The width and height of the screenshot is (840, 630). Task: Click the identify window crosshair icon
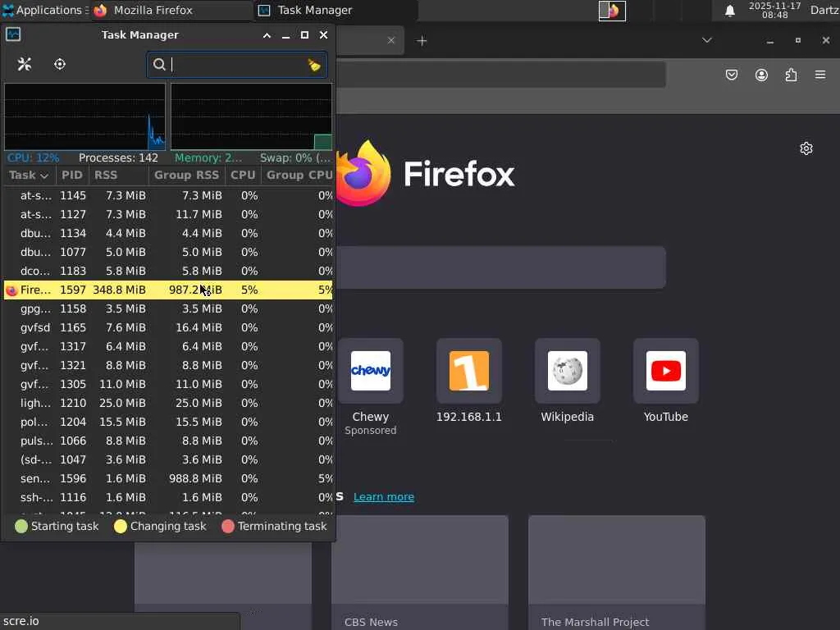(60, 64)
